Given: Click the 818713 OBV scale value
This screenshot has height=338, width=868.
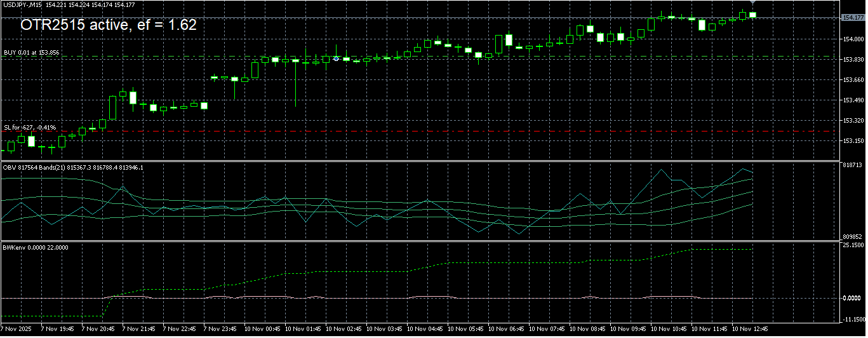Looking at the screenshot, I should point(852,165).
